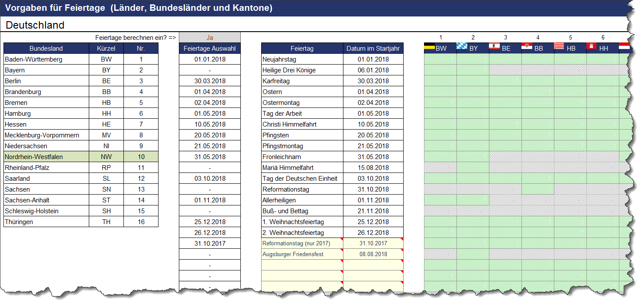Screen dimensions: 644x306
Task: Click the Kürzel cell 'TH'
Action: pyautogui.click(x=107, y=221)
